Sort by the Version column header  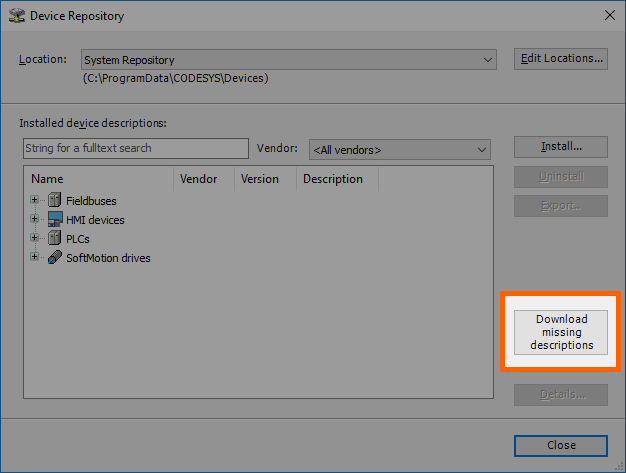(x=264, y=180)
